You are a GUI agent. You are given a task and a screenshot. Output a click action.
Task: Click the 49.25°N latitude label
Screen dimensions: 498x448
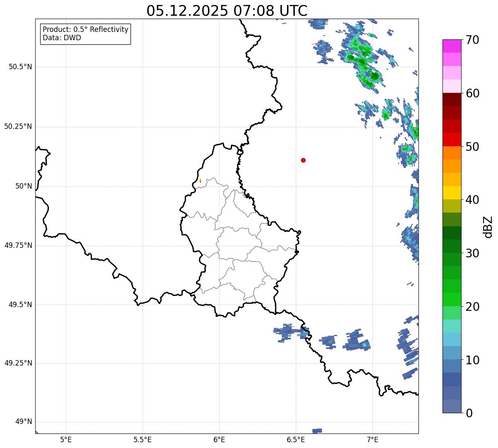[18, 363]
